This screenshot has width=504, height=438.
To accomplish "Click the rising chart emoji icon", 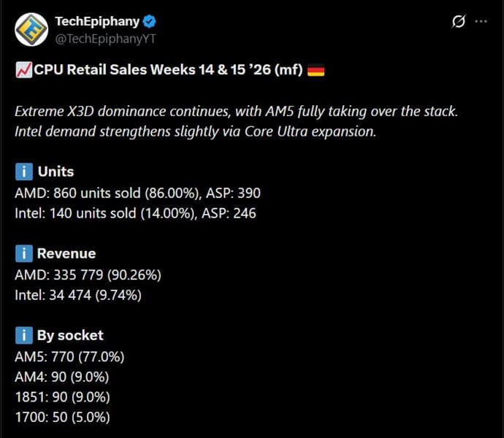I will 23,71.
